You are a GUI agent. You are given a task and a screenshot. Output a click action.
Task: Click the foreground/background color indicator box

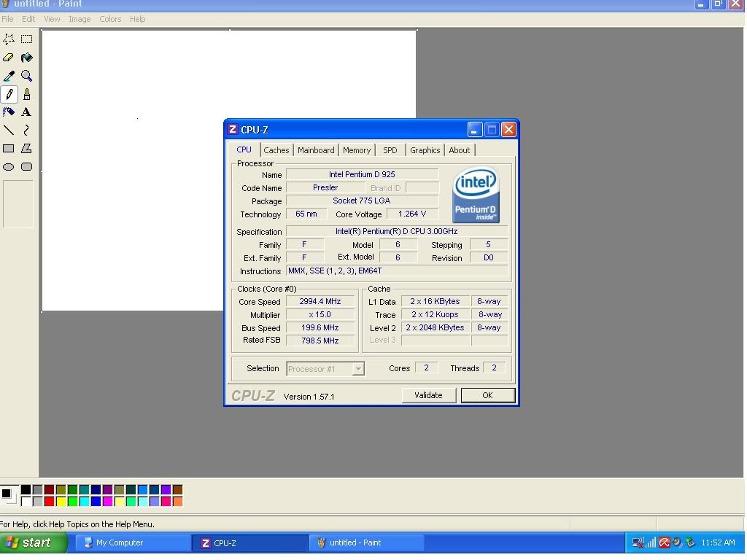9,495
